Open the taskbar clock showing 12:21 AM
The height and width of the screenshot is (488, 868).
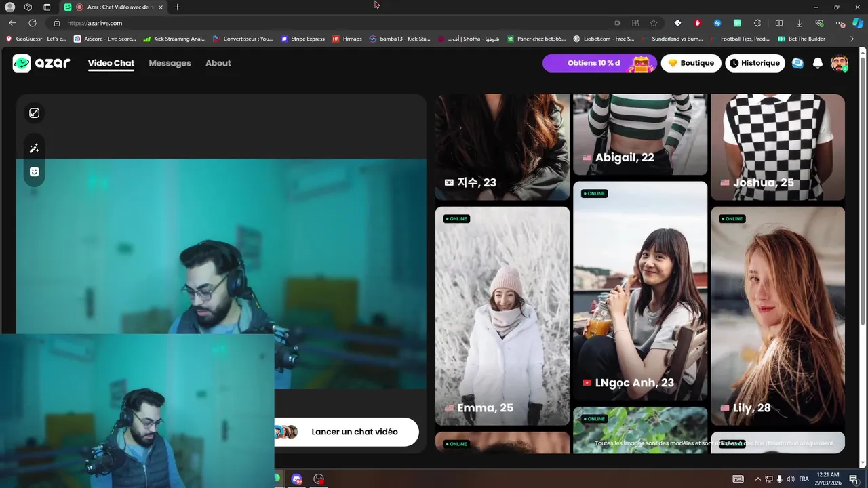(x=829, y=479)
